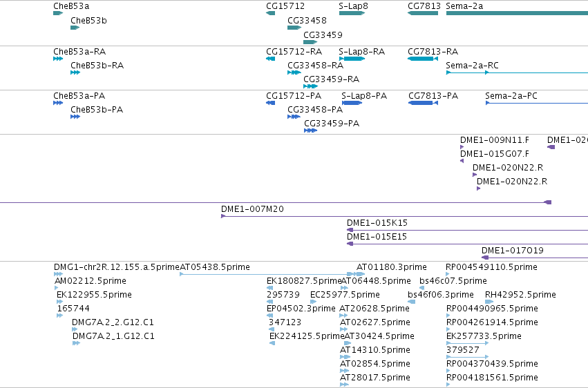
Task: Select the 295739 EST feature
Action: tap(270, 302)
